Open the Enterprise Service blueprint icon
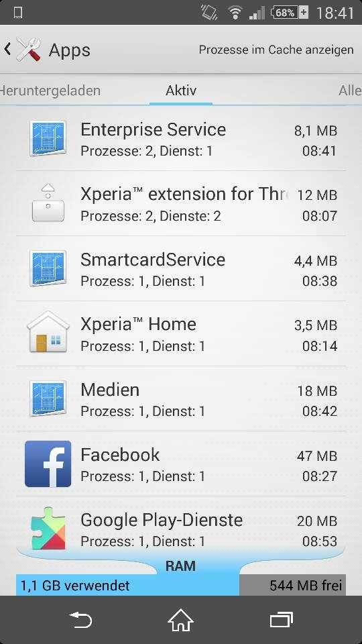 (x=48, y=138)
